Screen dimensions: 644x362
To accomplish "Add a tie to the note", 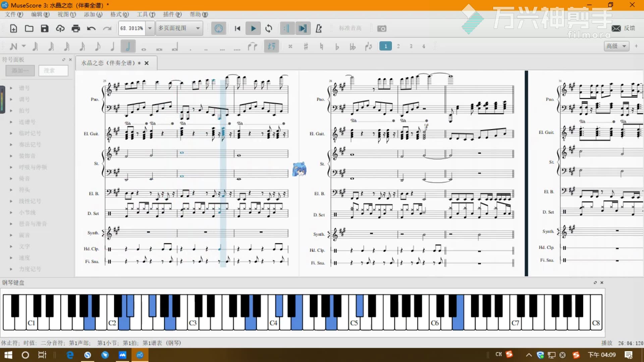I will [252, 46].
